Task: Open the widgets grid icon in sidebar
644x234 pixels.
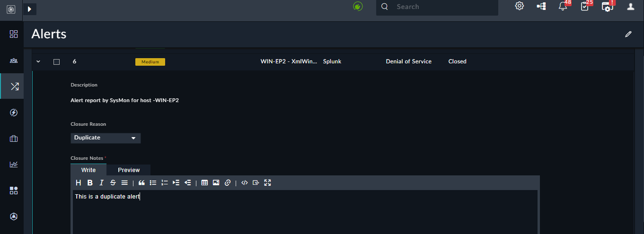Action: click(x=14, y=191)
